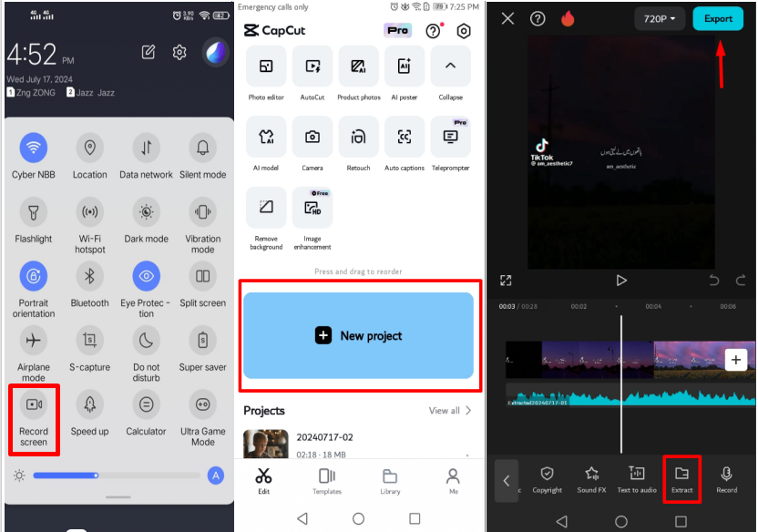Edit quick settings tiles pencil icon
The width and height of the screenshot is (758, 532).
(x=149, y=52)
